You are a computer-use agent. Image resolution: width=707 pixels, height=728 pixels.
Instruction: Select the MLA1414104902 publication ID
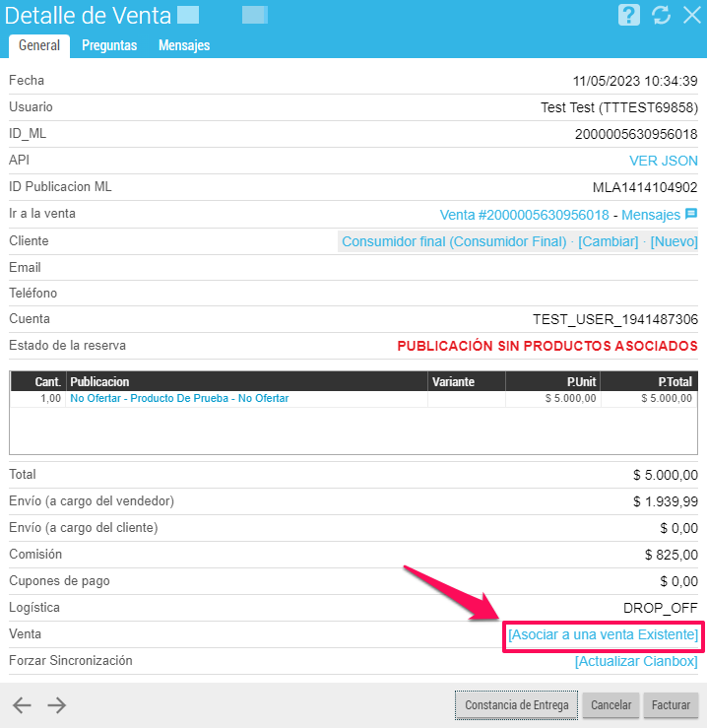pos(645,187)
